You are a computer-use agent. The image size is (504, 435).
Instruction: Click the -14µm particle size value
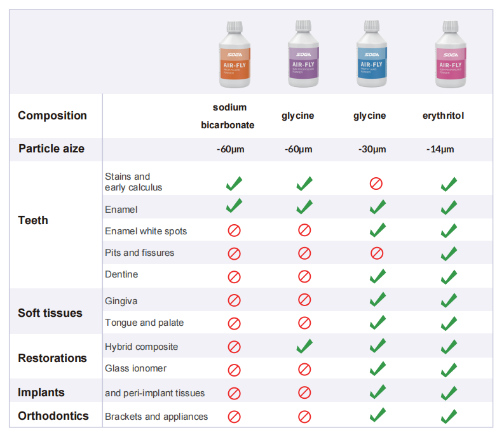440,149
